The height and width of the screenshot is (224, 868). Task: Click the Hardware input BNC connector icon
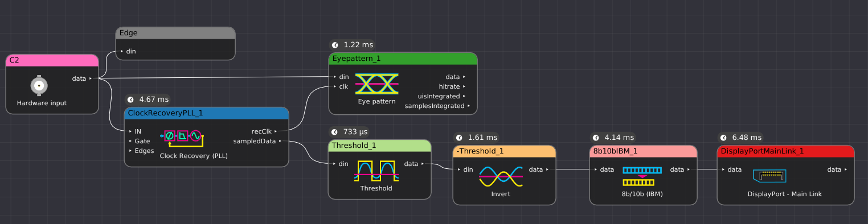(39, 86)
